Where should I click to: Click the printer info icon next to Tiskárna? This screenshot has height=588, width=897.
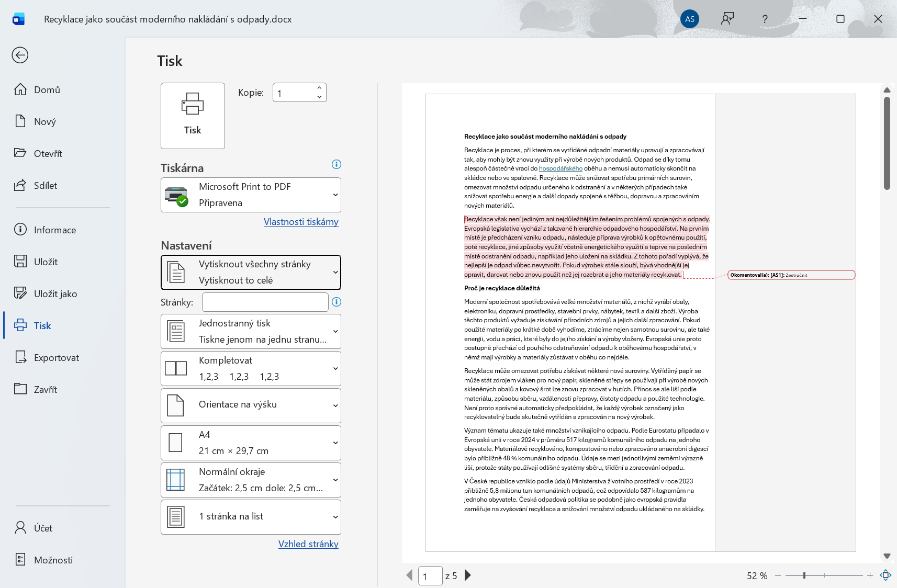tap(337, 164)
